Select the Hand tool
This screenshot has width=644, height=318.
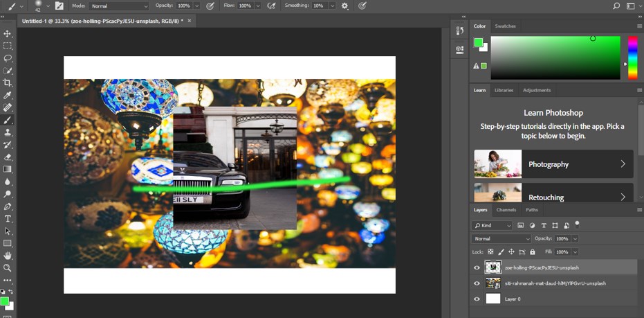point(7,256)
